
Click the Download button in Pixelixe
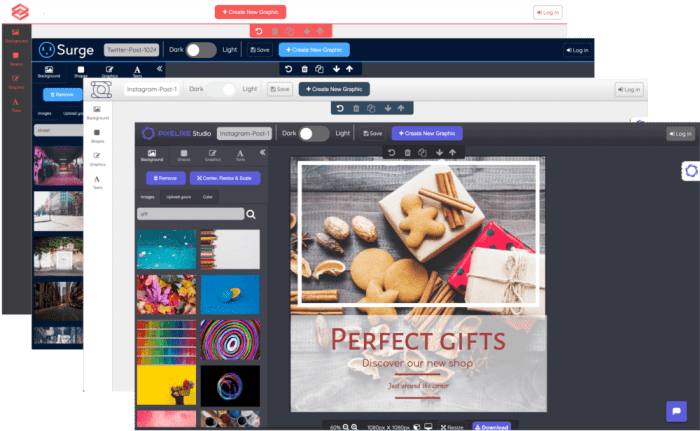[492, 427]
